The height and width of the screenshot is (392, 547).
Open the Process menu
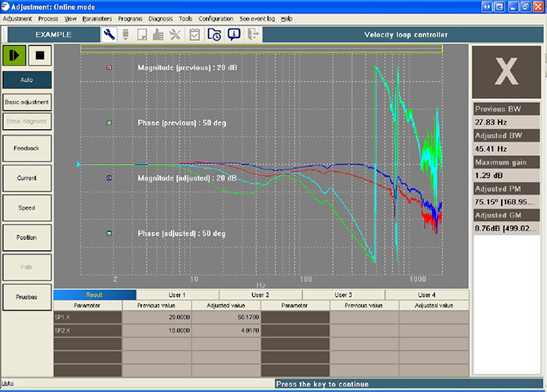(48, 19)
